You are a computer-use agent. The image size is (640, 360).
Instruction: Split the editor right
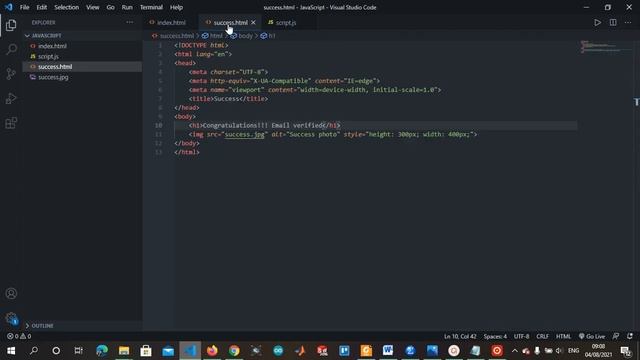[x=613, y=22]
